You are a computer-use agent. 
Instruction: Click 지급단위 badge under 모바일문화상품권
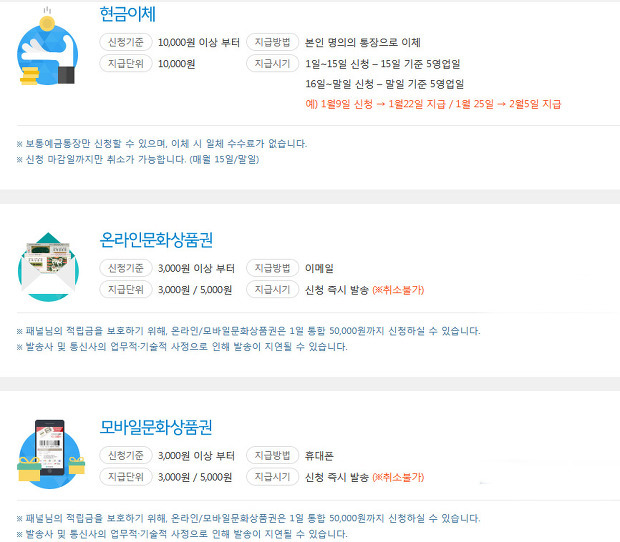click(126, 477)
